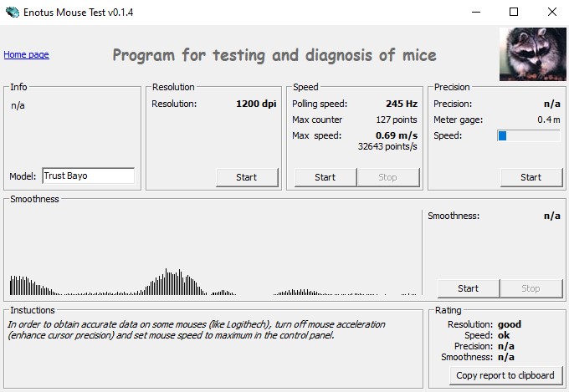This screenshot has width=569, height=392.
Task: Click inside the Model field reading Trust Bayo
Action: [x=88, y=176]
